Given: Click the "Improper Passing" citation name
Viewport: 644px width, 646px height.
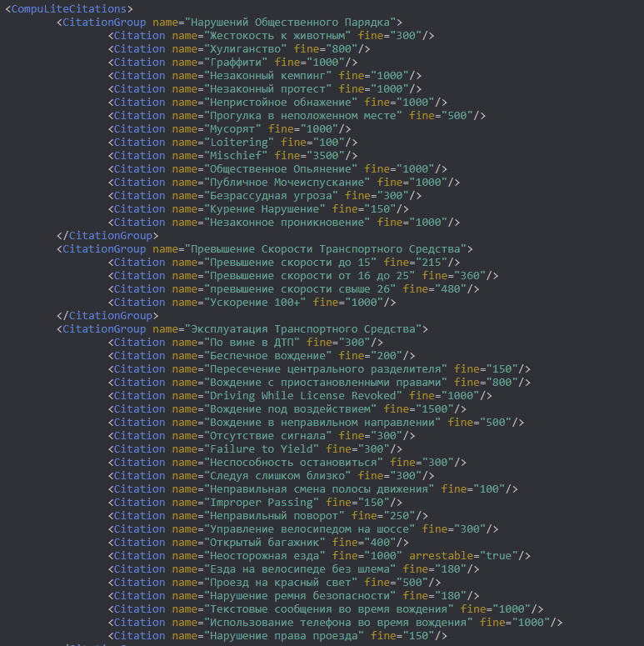Looking at the screenshot, I should pyautogui.click(x=261, y=503).
